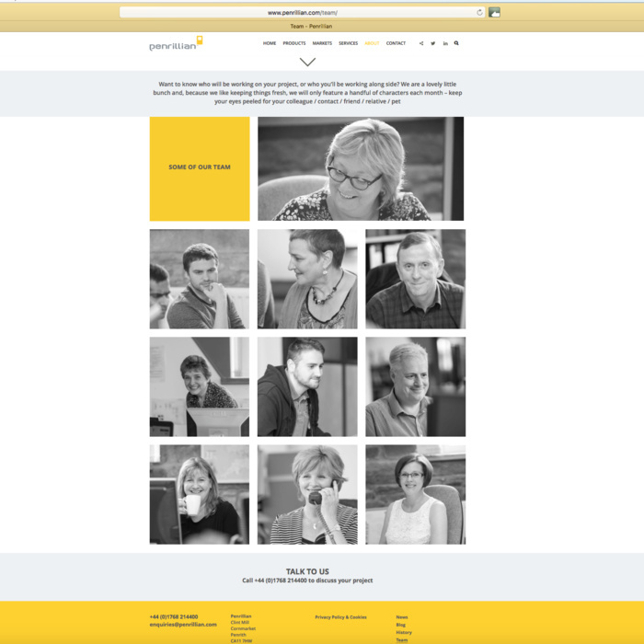The width and height of the screenshot is (644, 644).
Task: Open the Twitter icon link
Action: coord(433,43)
